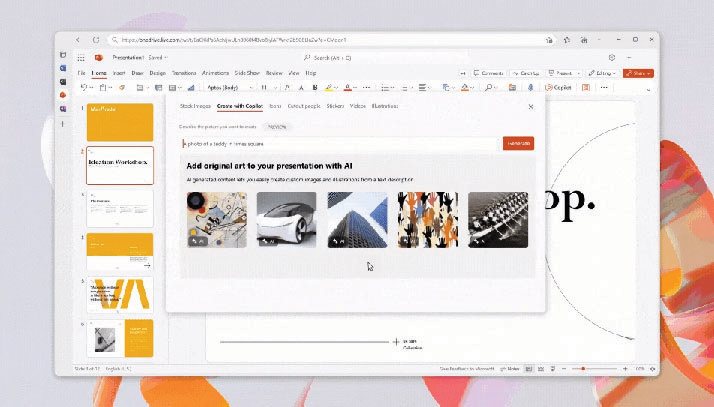Close the image picker dialog

click(530, 106)
